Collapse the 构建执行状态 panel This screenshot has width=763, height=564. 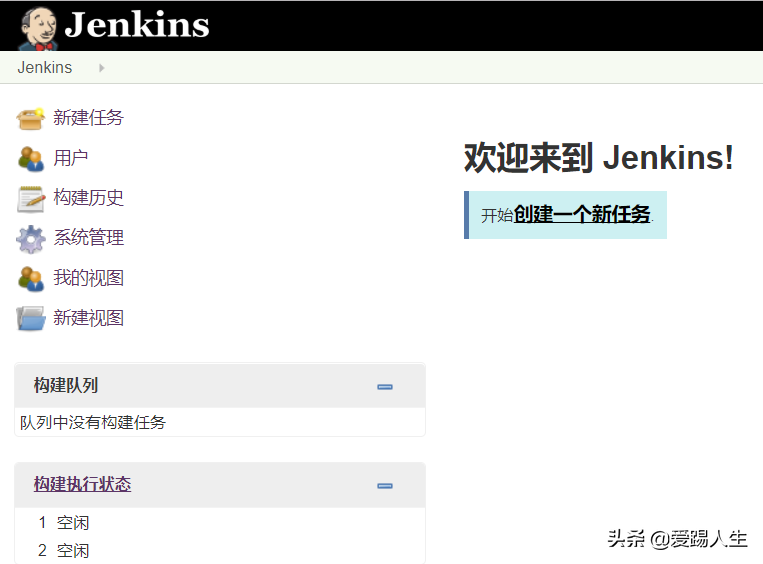tap(385, 486)
